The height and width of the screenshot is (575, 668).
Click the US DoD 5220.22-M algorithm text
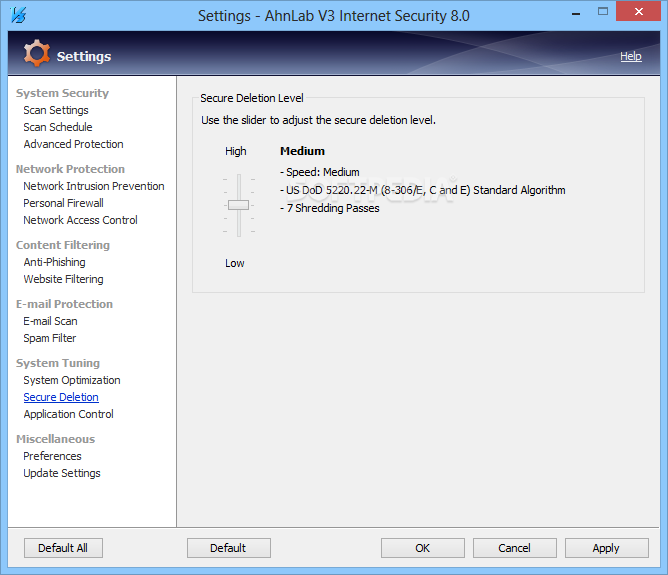point(423,190)
